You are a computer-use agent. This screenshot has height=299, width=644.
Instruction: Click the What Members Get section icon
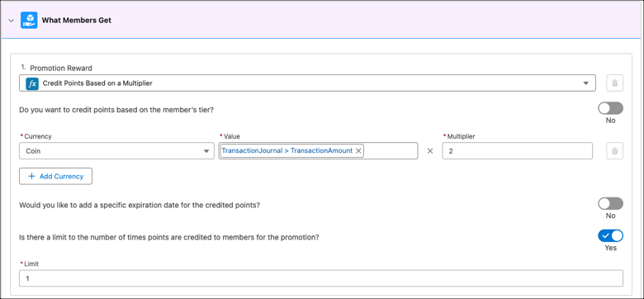pos(29,20)
